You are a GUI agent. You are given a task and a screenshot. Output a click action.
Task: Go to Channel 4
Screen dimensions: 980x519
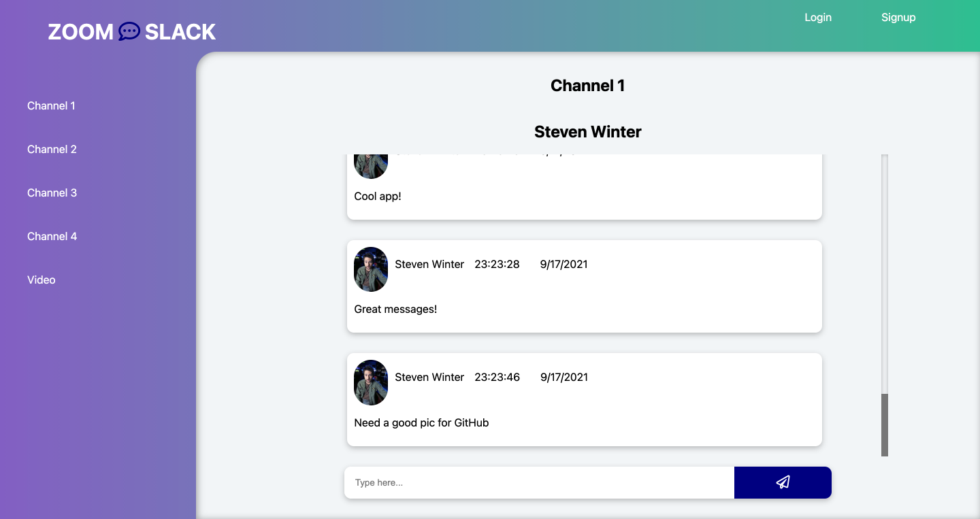pyautogui.click(x=52, y=236)
